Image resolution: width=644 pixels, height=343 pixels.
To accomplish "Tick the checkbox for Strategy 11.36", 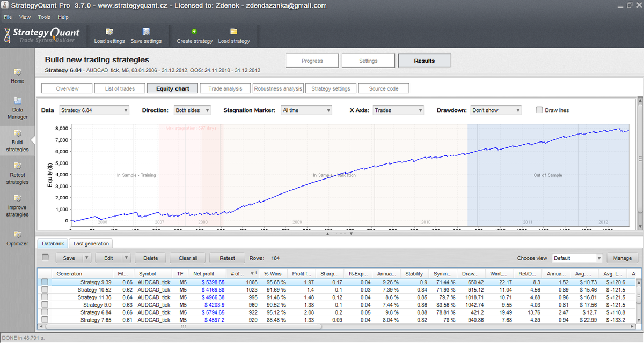I will pyautogui.click(x=45, y=297).
